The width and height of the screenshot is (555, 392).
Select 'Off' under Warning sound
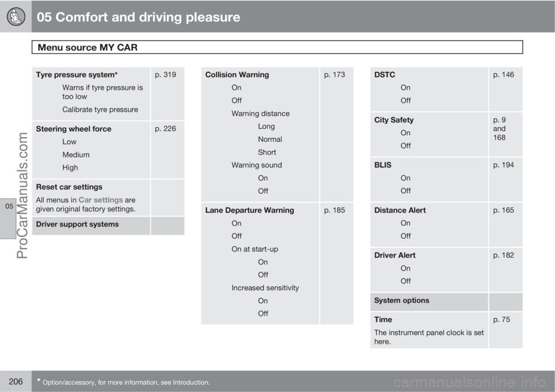(x=263, y=191)
